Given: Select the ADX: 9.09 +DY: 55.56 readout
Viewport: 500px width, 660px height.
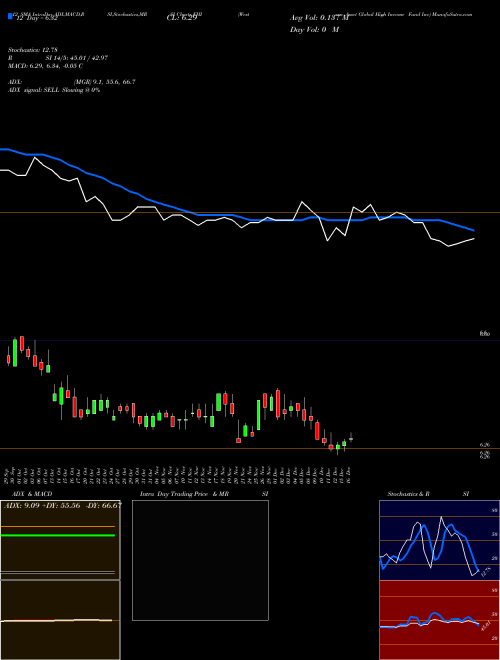Looking at the screenshot, I should tap(42, 506).
